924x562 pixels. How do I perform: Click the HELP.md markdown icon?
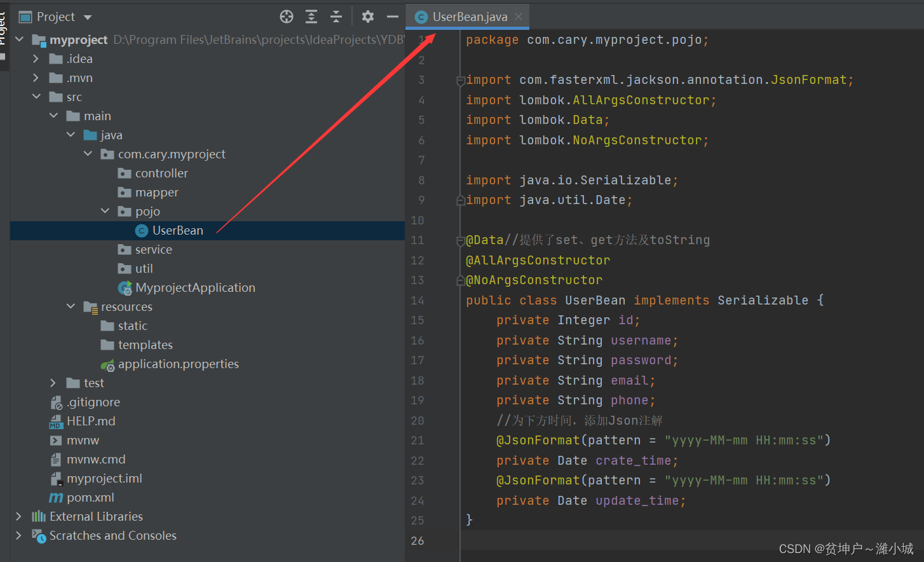pyautogui.click(x=56, y=421)
